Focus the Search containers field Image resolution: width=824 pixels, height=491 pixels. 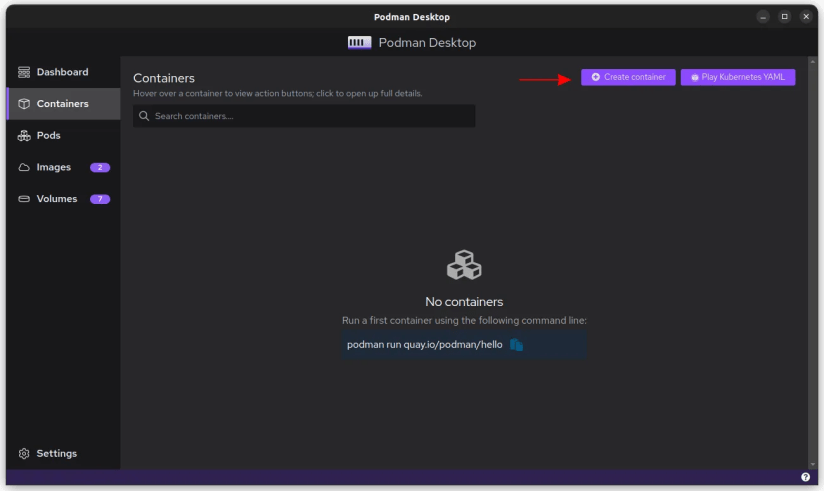pyautogui.click(x=304, y=116)
